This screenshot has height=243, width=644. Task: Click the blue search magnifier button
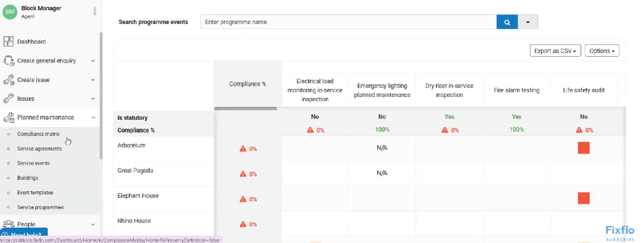tap(507, 22)
